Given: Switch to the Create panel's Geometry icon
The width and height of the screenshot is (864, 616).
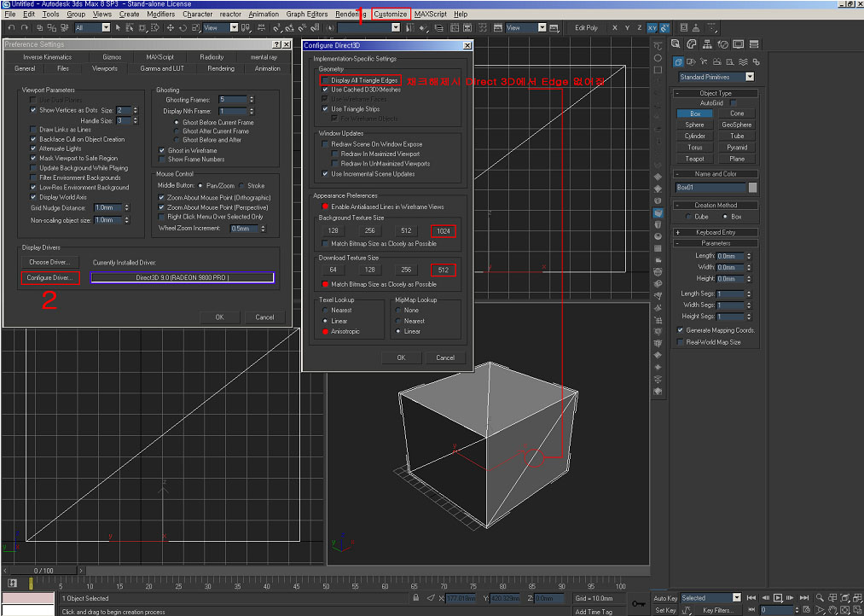Looking at the screenshot, I should point(678,61).
